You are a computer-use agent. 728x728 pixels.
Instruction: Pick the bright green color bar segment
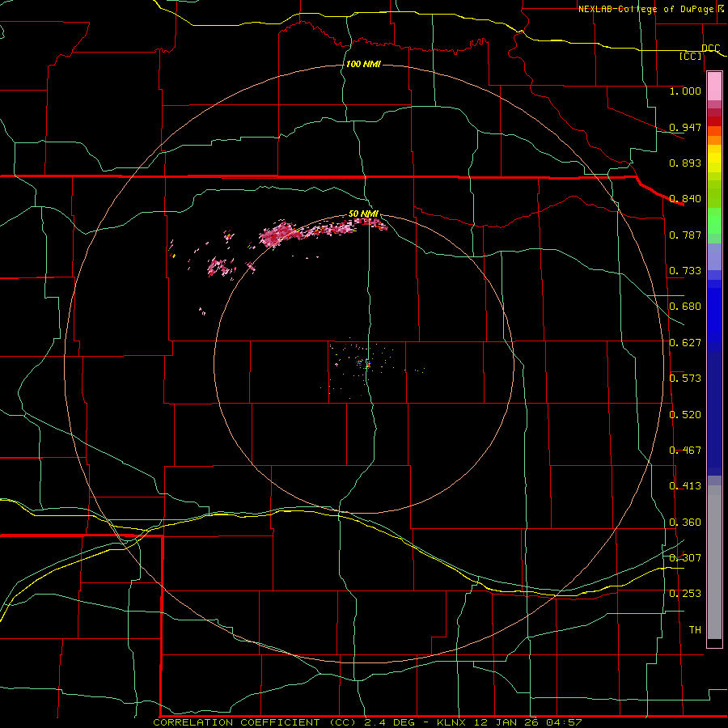714,221
